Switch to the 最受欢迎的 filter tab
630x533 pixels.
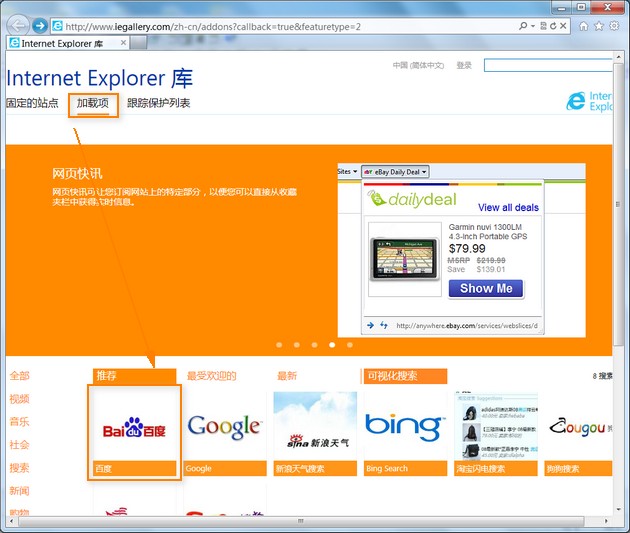[211, 376]
